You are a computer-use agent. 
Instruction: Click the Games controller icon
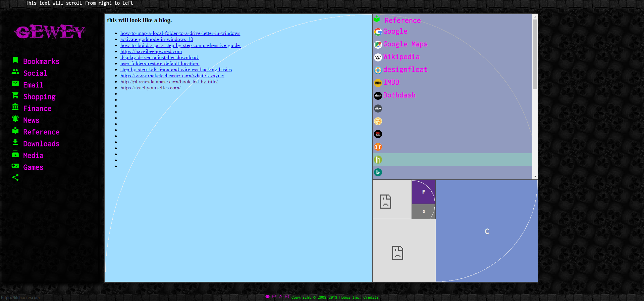click(15, 166)
